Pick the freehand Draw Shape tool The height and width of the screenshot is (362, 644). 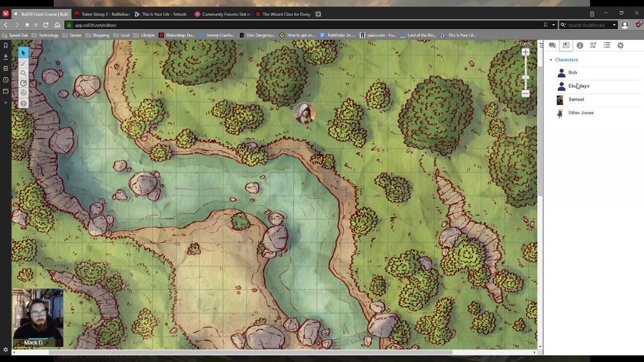coord(23,63)
